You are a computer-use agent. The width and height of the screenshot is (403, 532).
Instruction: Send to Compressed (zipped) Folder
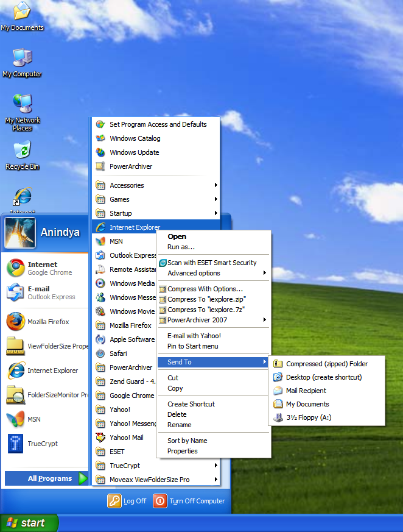[x=327, y=364]
